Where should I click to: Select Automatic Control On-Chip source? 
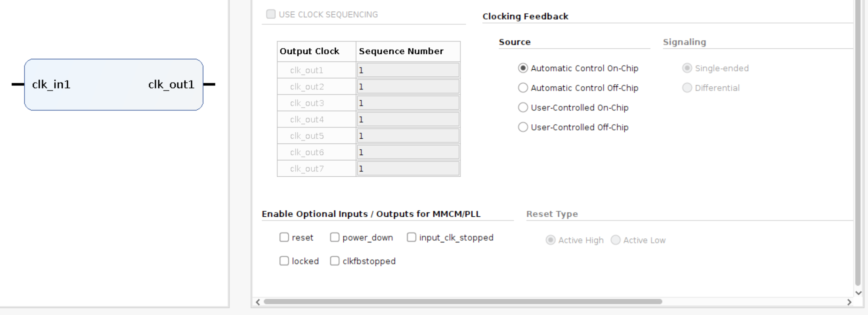pyautogui.click(x=523, y=68)
